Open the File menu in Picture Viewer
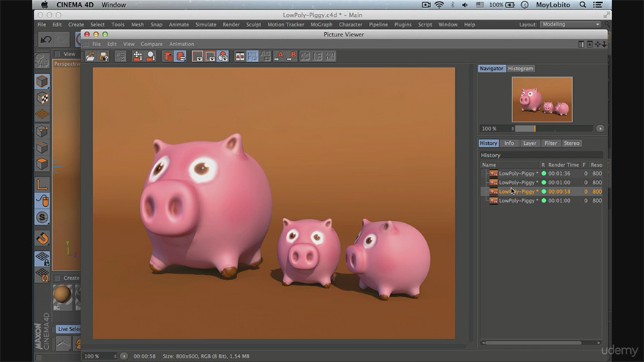 click(x=97, y=44)
